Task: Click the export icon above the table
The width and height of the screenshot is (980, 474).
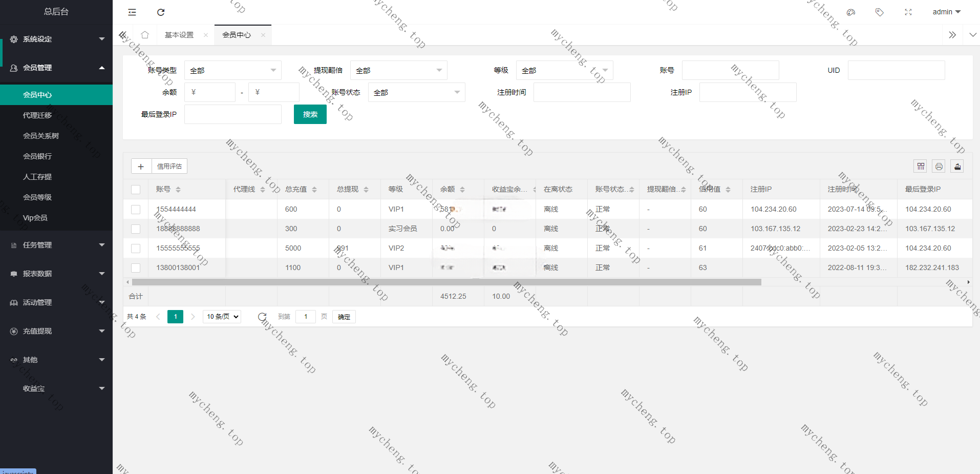Action: 957,166
